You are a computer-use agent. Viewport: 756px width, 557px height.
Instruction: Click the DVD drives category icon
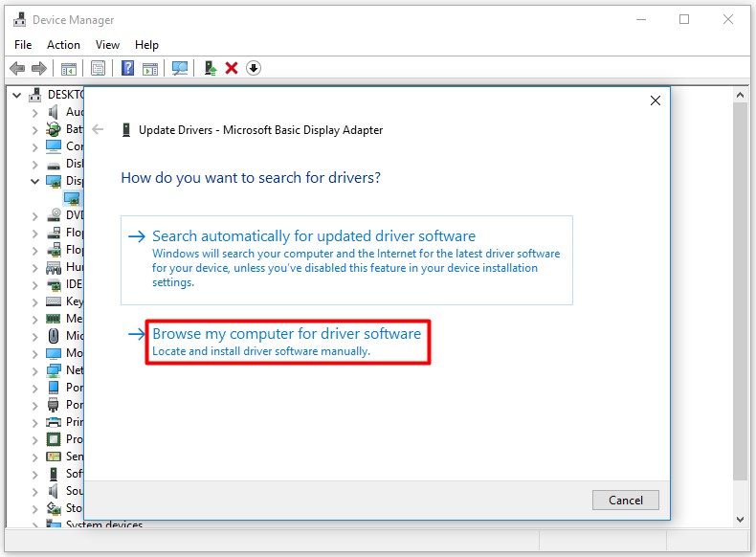point(54,215)
